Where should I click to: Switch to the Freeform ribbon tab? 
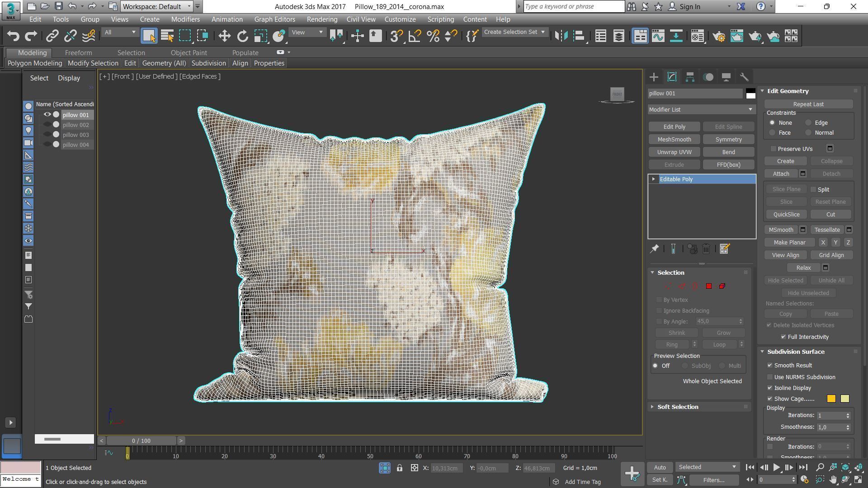click(x=78, y=53)
